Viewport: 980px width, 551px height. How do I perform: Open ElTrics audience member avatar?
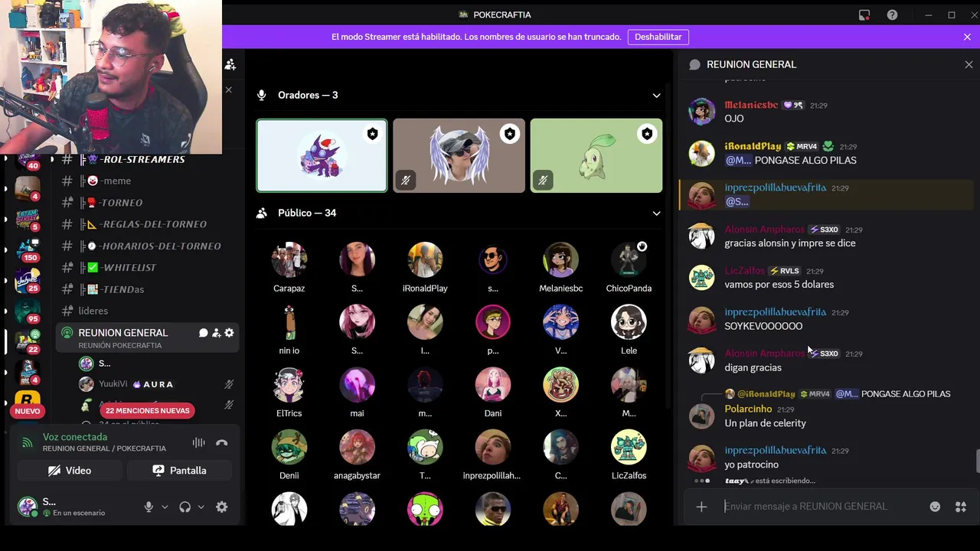289,385
